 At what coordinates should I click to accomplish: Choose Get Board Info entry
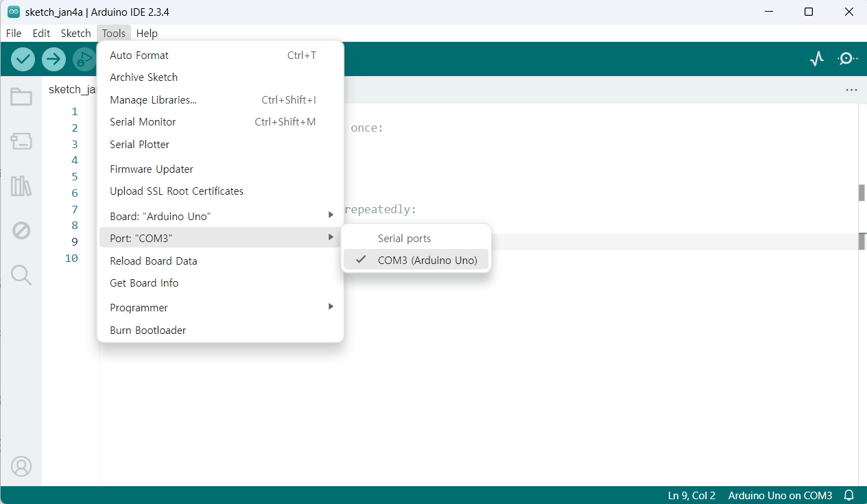[220, 283]
